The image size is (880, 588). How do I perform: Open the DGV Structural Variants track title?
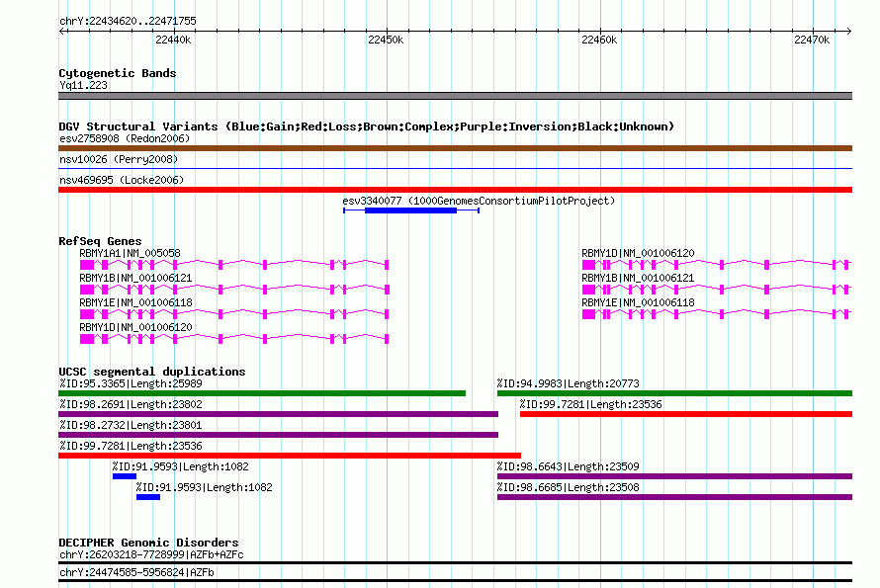(x=367, y=126)
